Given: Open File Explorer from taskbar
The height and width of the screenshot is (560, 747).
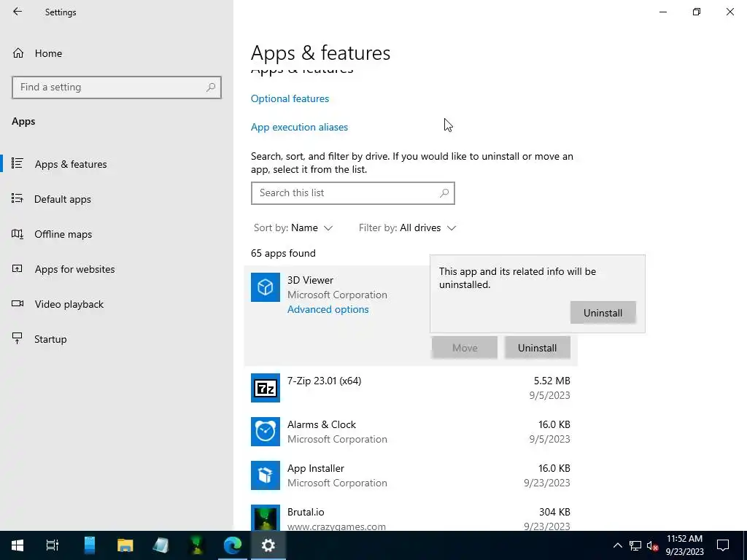Looking at the screenshot, I should [125, 545].
